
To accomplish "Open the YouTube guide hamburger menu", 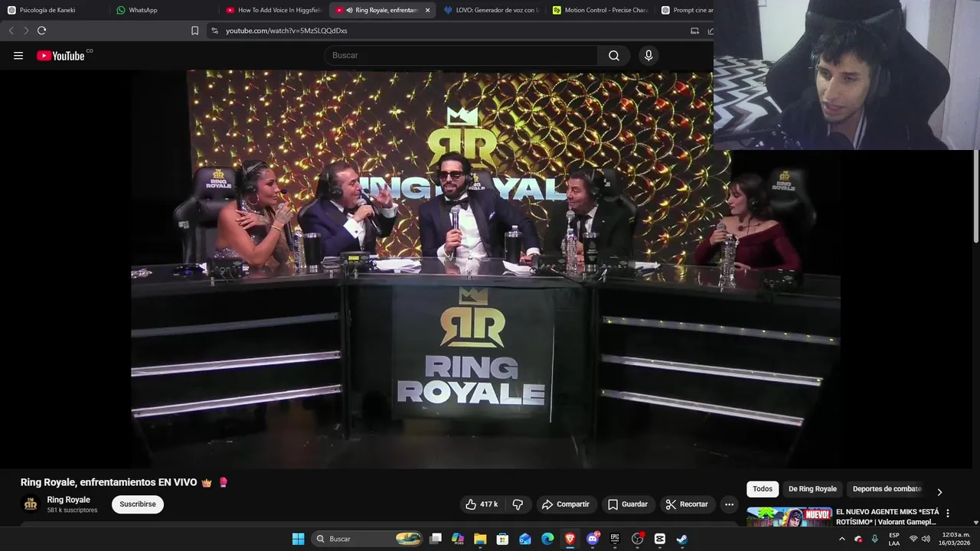I will pyautogui.click(x=18, y=55).
